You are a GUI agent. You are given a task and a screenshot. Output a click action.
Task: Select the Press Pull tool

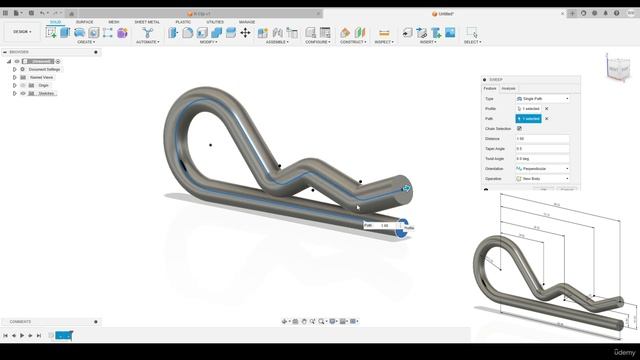(x=173, y=33)
